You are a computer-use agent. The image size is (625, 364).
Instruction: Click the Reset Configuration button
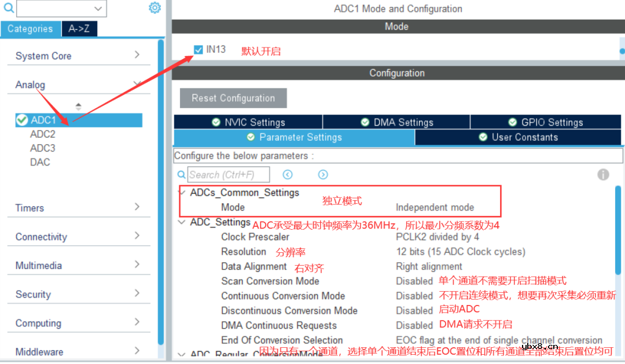[x=233, y=98]
